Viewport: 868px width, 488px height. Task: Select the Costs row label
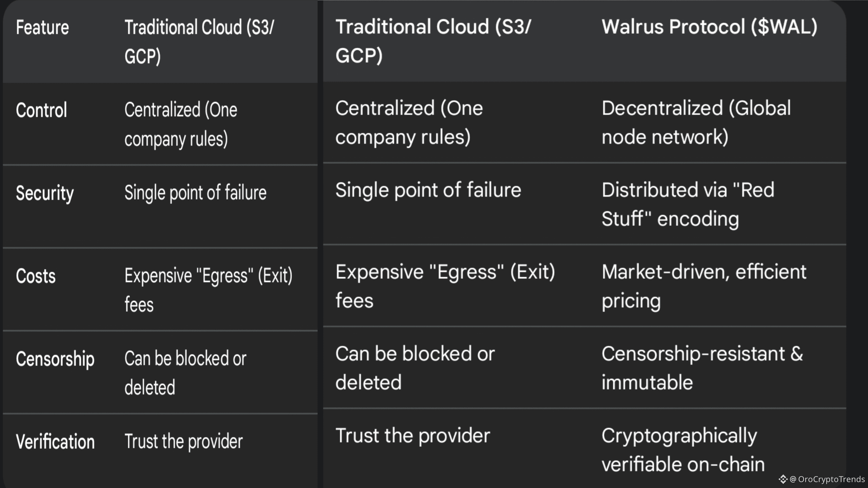(x=36, y=276)
